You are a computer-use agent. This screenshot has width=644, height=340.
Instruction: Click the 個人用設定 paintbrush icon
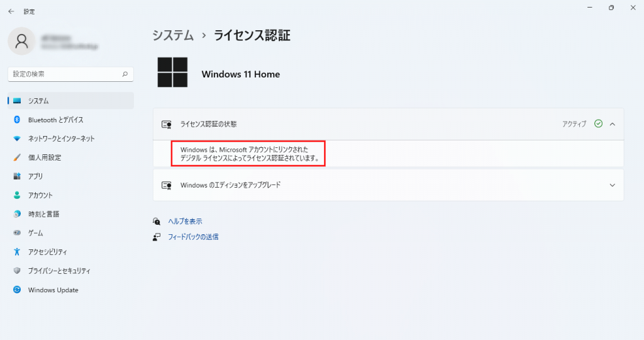click(x=17, y=157)
